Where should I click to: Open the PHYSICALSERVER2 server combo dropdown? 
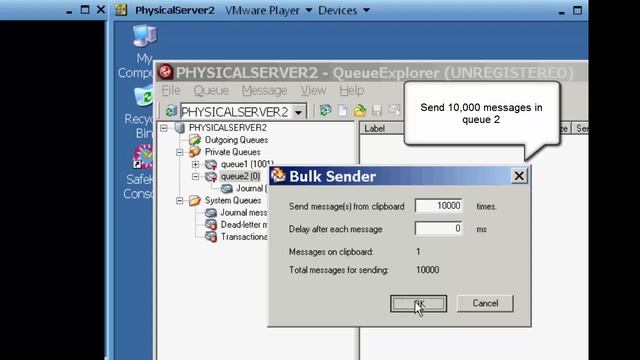299,112
